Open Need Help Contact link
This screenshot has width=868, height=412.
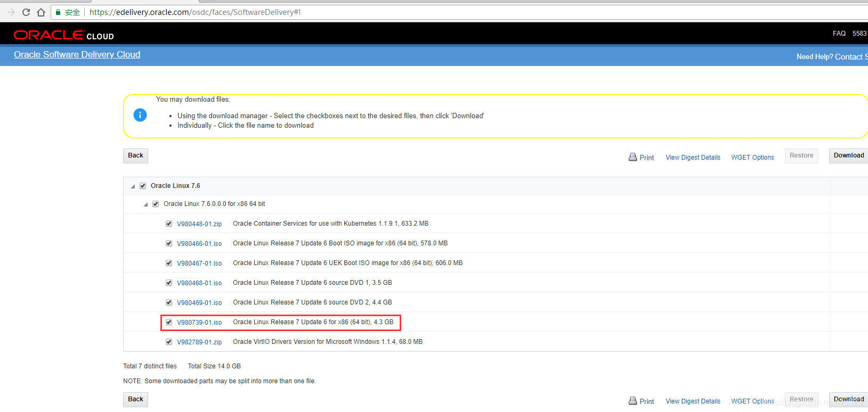pyautogui.click(x=832, y=57)
